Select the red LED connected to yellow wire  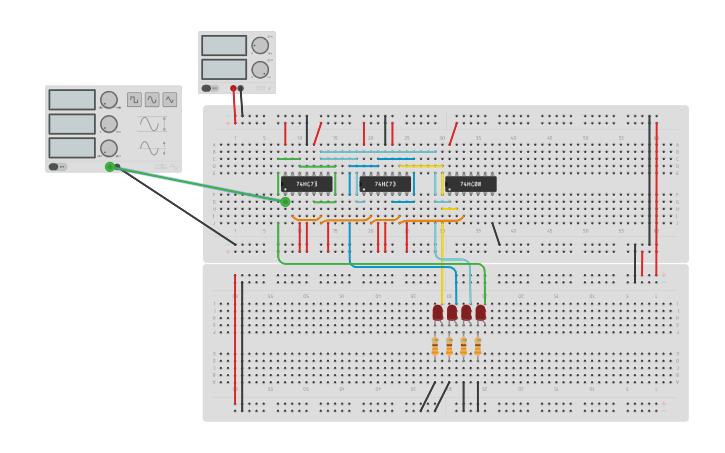[x=437, y=313]
